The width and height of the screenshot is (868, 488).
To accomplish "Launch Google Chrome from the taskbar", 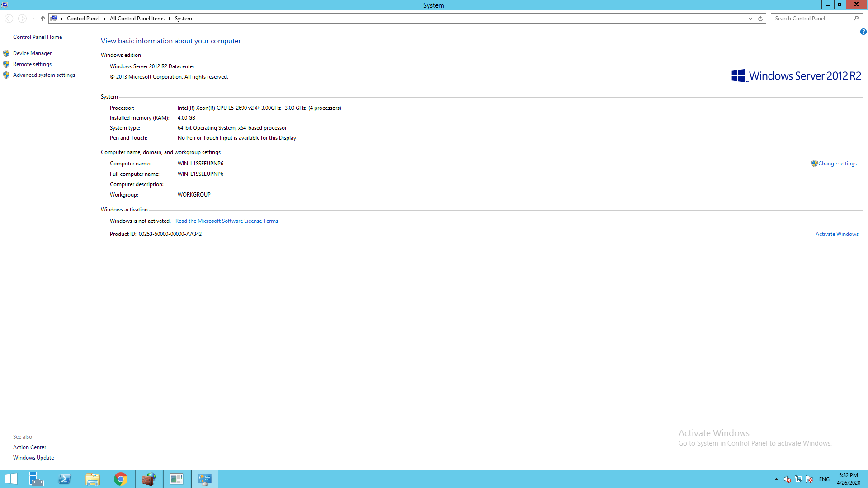I will coord(121,479).
